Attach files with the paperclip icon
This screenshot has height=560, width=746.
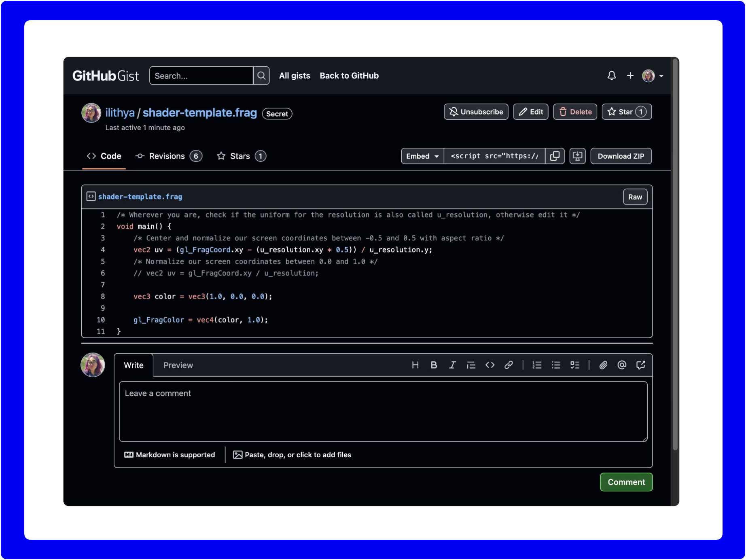pyautogui.click(x=603, y=365)
